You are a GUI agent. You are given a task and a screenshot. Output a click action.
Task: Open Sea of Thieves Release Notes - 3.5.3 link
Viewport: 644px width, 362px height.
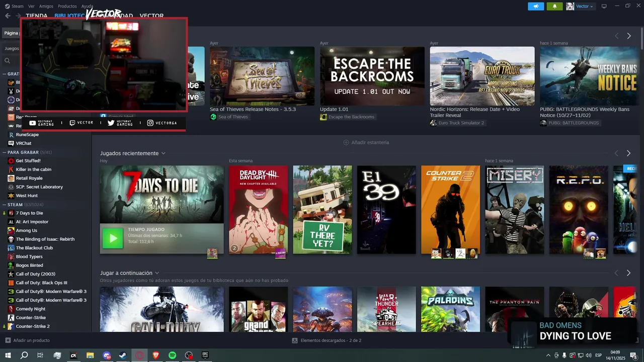(253, 109)
